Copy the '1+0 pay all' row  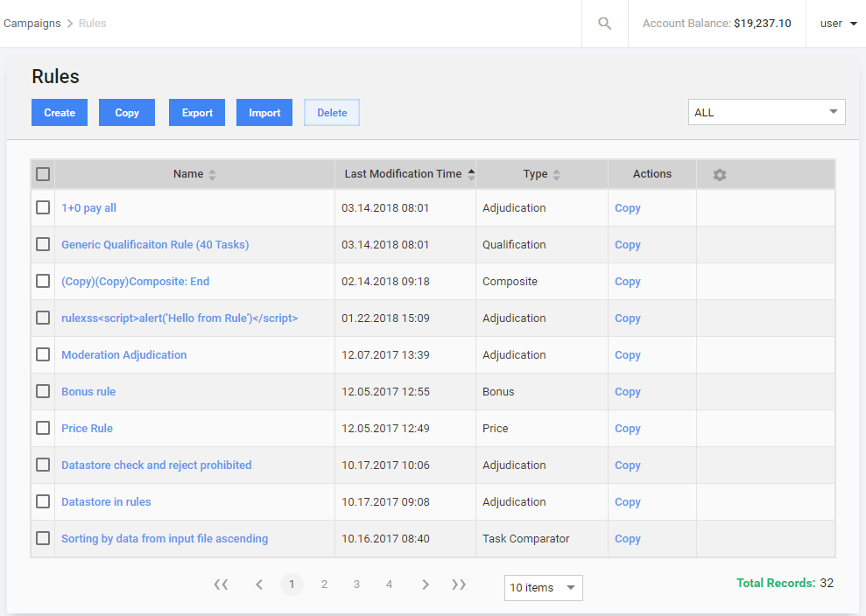(628, 208)
